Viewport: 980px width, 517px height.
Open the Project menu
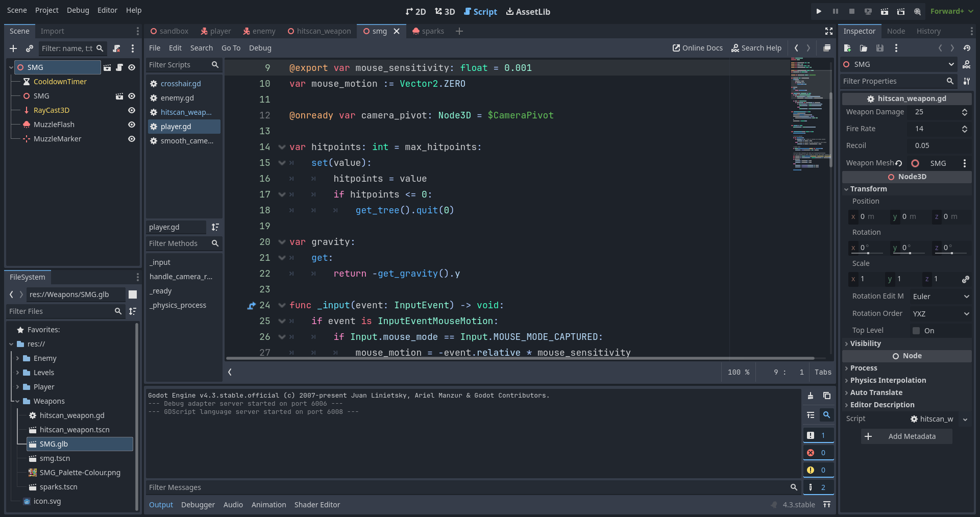coord(46,10)
